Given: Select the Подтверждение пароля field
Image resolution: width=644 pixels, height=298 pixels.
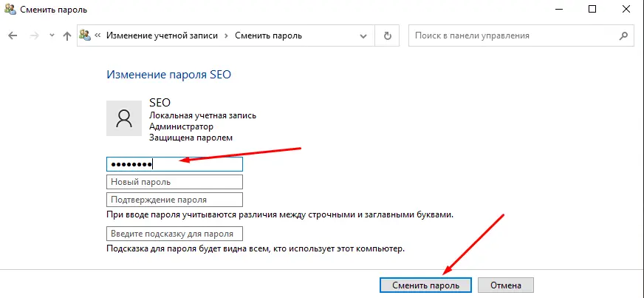Looking at the screenshot, I should (x=174, y=200).
